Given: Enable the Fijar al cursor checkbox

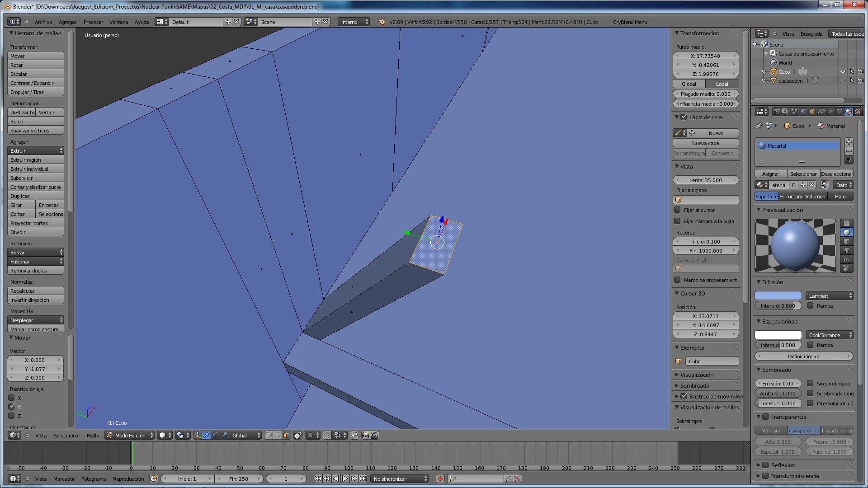Looking at the screenshot, I should (677, 210).
